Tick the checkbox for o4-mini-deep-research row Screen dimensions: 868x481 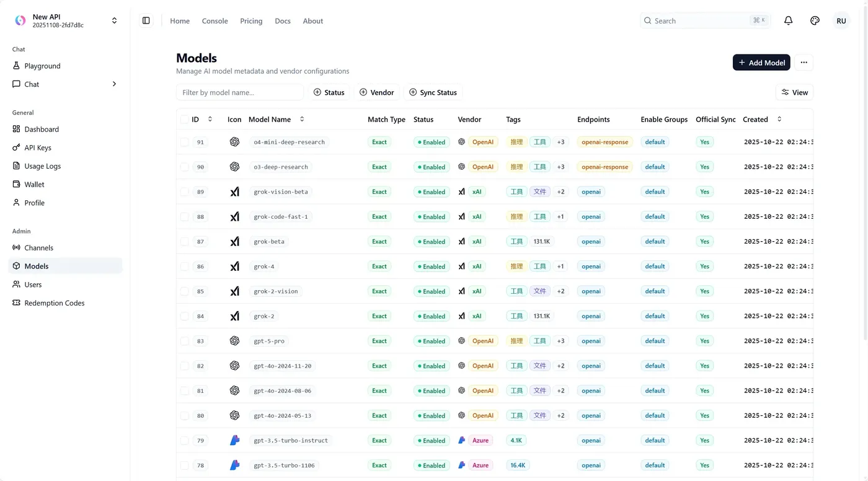pos(184,142)
